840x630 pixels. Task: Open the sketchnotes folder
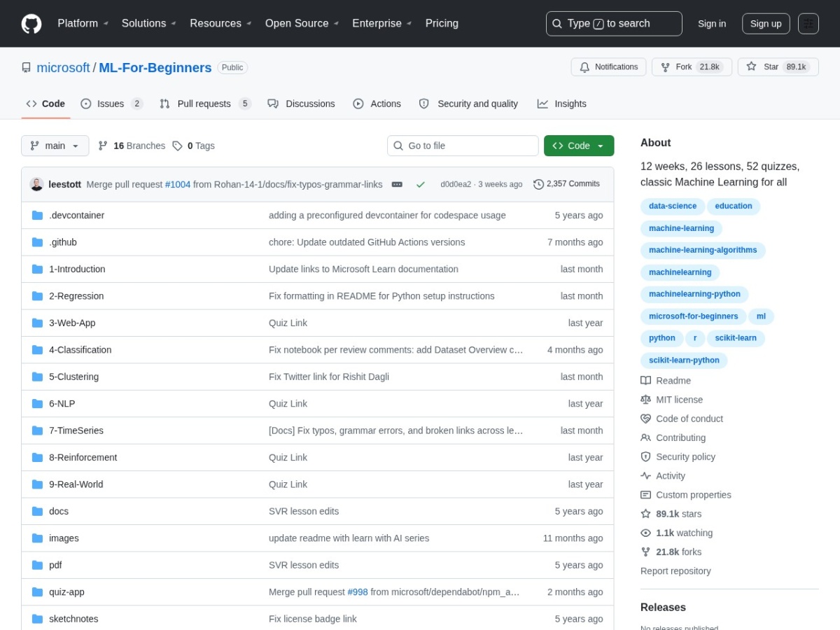pos(73,619)
